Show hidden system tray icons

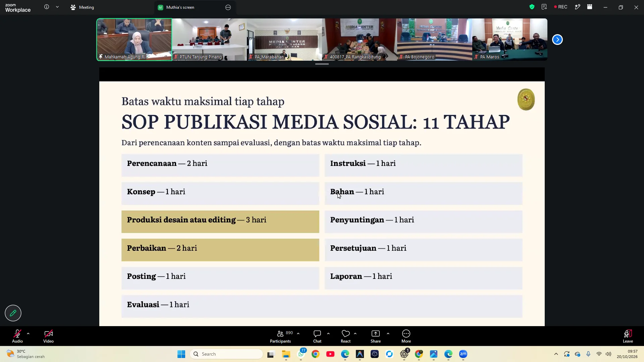click(x=556, y=354)
